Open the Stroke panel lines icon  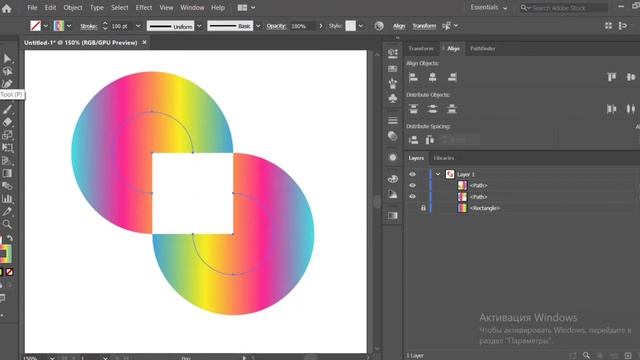tap(393, 120)
